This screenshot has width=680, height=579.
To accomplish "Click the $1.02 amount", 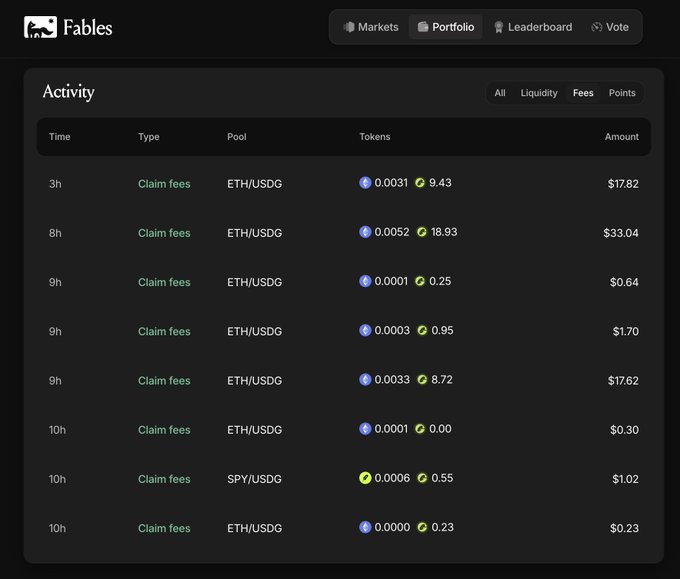I will [x=625, y=479].
